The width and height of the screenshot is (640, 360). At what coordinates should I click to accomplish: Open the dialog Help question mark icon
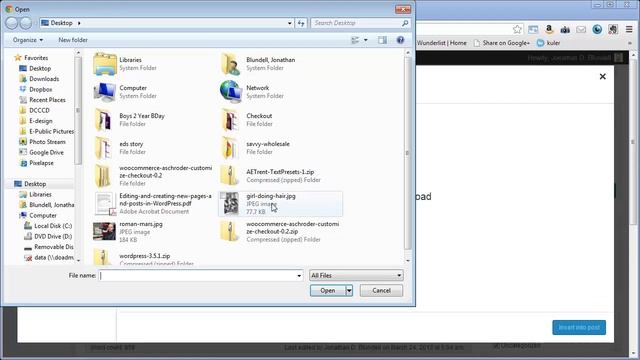coord(400,40)
